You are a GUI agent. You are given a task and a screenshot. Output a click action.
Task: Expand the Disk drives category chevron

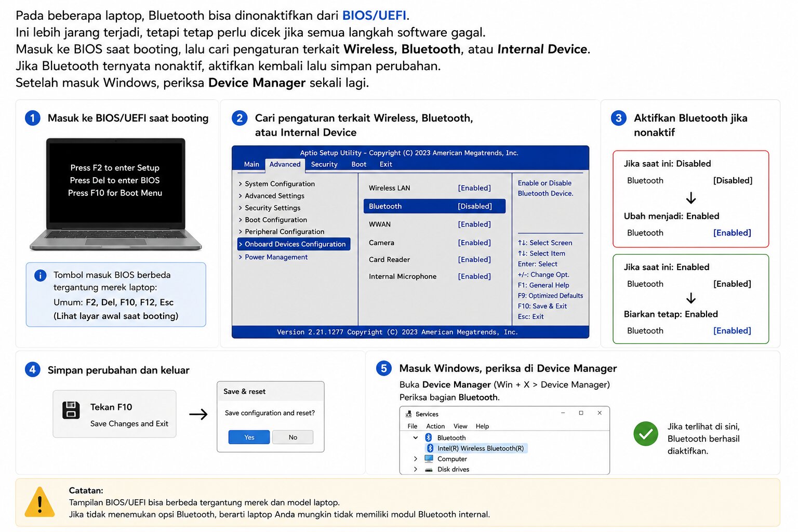click(415, 469)
